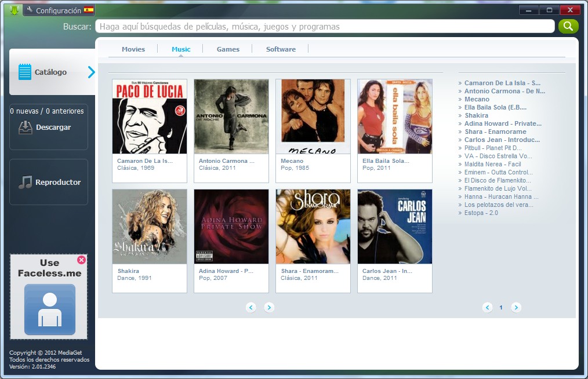Click the Catálogo notepad icon
The width and height of the screenshot is (588, 379).
25,72
